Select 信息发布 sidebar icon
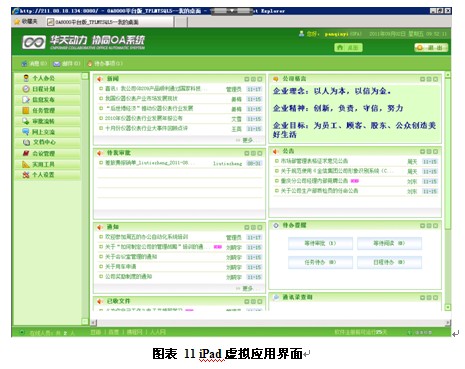Screen dimensions: 465x369 pyautogui.click(x=26, y=100)
